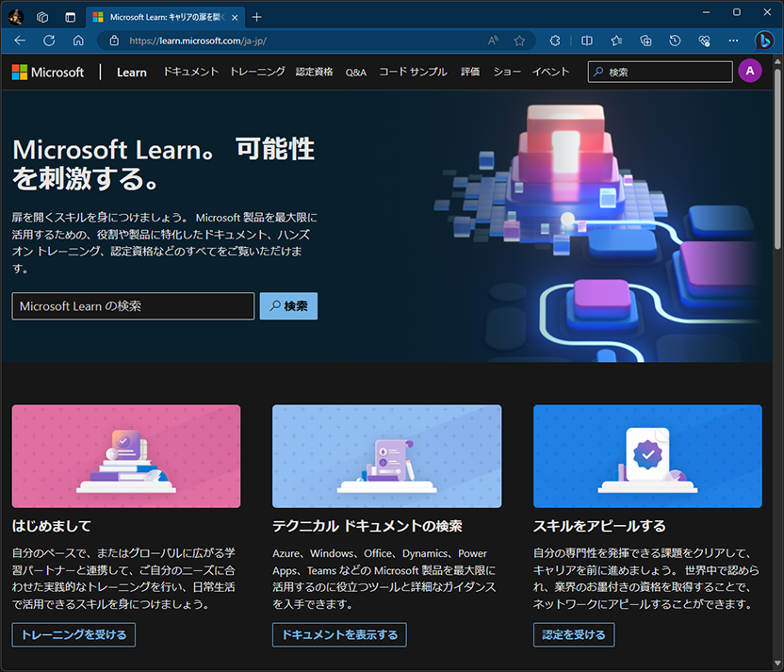
Task: View site information via the address bar padlock
Action: (x=112, y=41)
